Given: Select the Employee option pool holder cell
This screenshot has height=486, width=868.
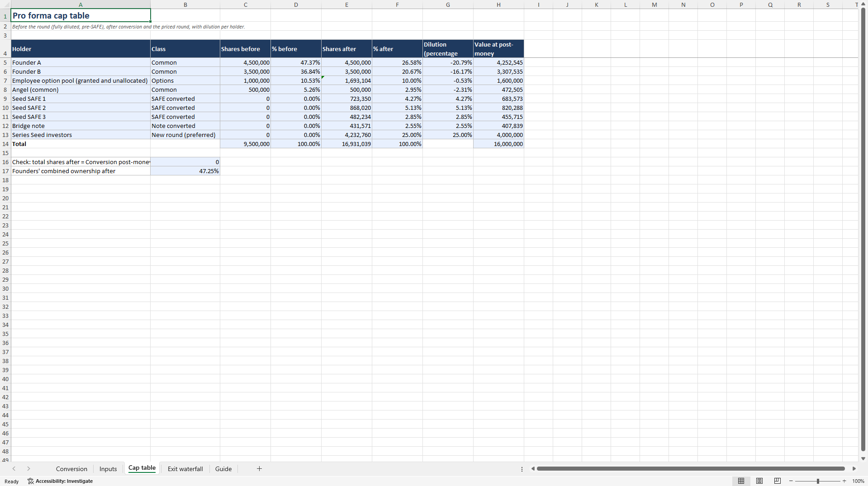Looking at the screenshot, I should coord(81,80).
